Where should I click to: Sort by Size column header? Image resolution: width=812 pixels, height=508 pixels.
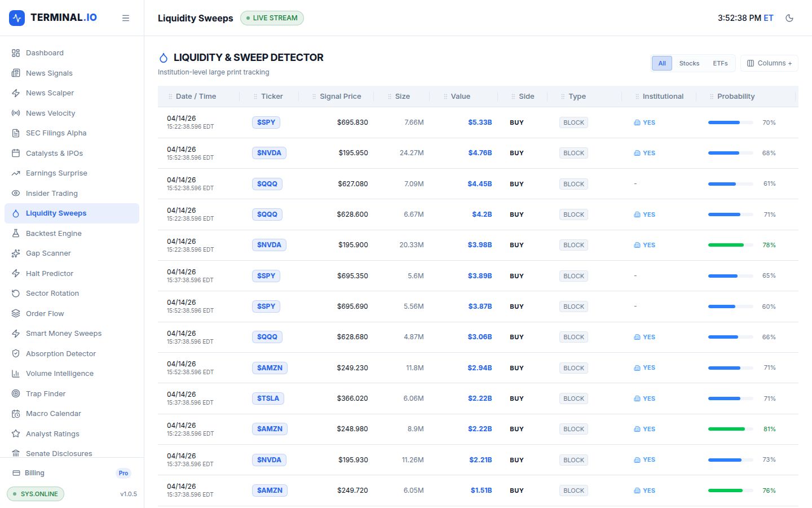click(x=403, y=97)
